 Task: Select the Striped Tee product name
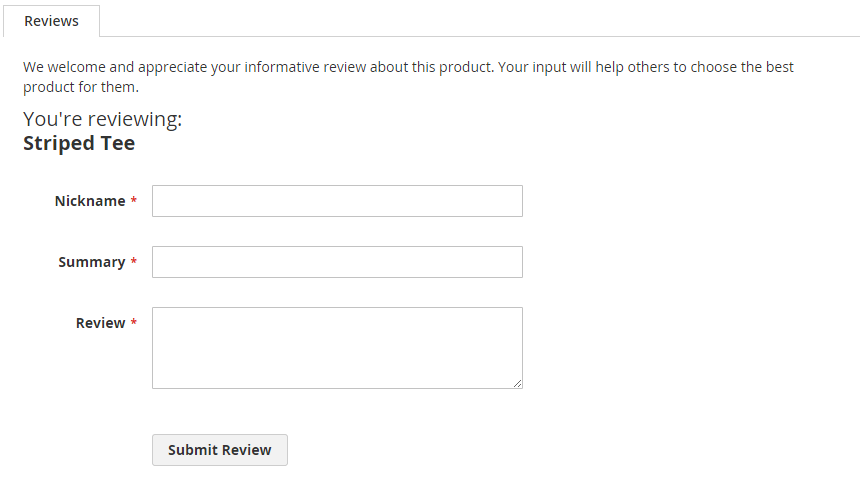(x=79, y=143)
